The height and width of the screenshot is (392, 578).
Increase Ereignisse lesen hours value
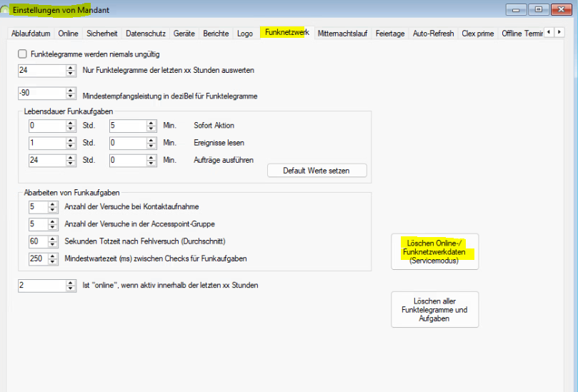pyautogui.click(x=71, y=140)
